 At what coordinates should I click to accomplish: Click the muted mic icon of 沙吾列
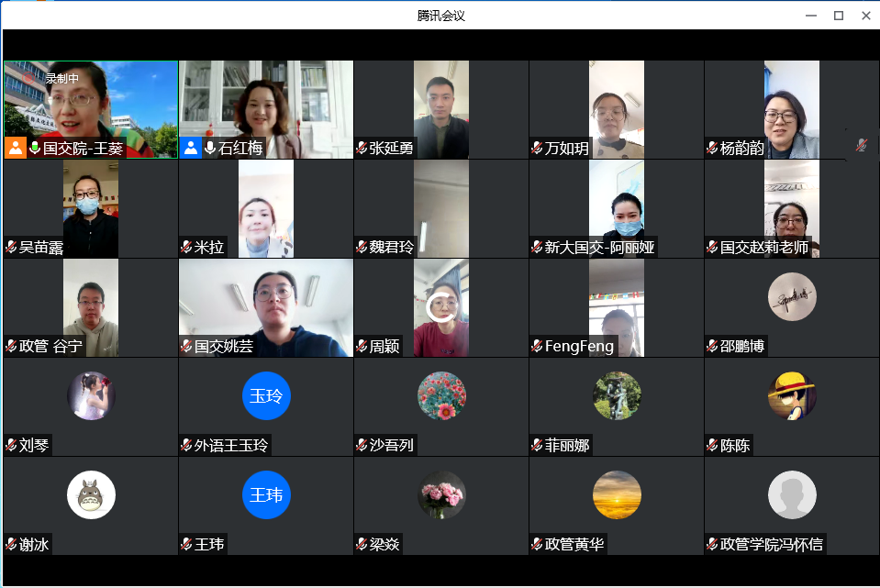click(362, 446)
